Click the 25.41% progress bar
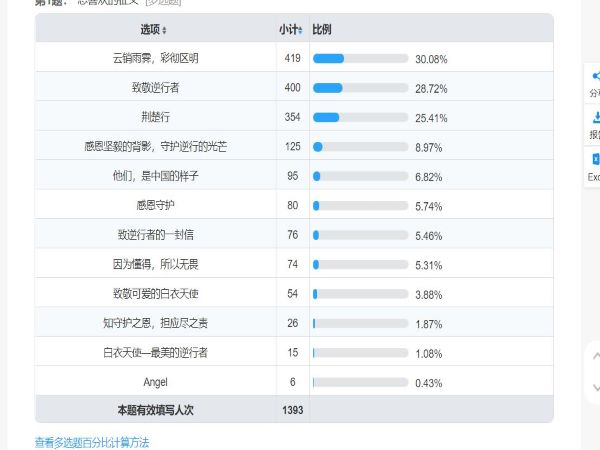This screenshot has height=450, width=600. coord(360,117)
